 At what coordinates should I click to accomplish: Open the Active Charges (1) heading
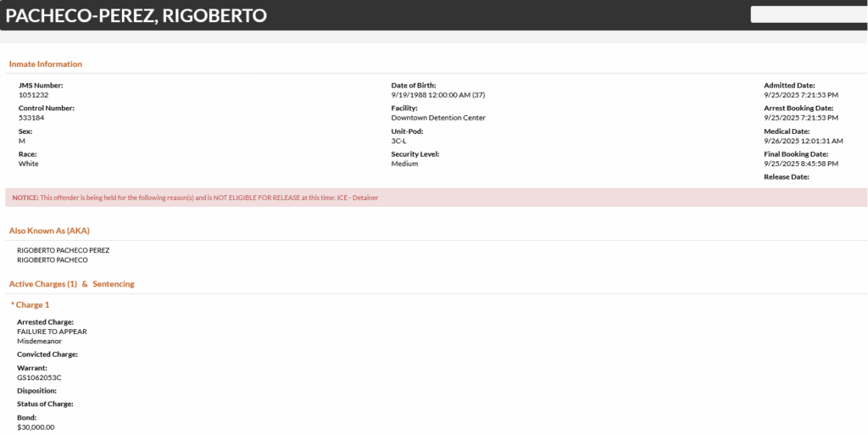42,284
